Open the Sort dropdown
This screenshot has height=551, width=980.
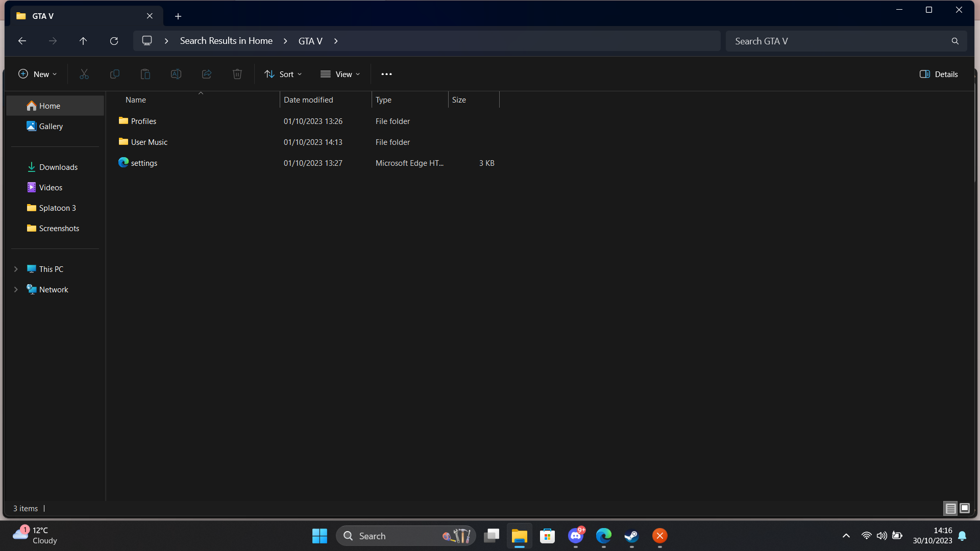pos(283,74)
